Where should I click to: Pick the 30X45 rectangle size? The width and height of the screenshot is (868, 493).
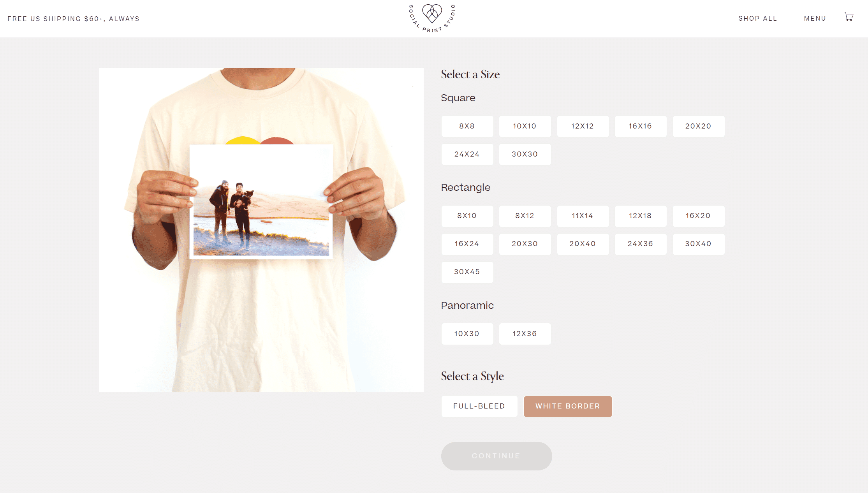(x=467, y=272)
